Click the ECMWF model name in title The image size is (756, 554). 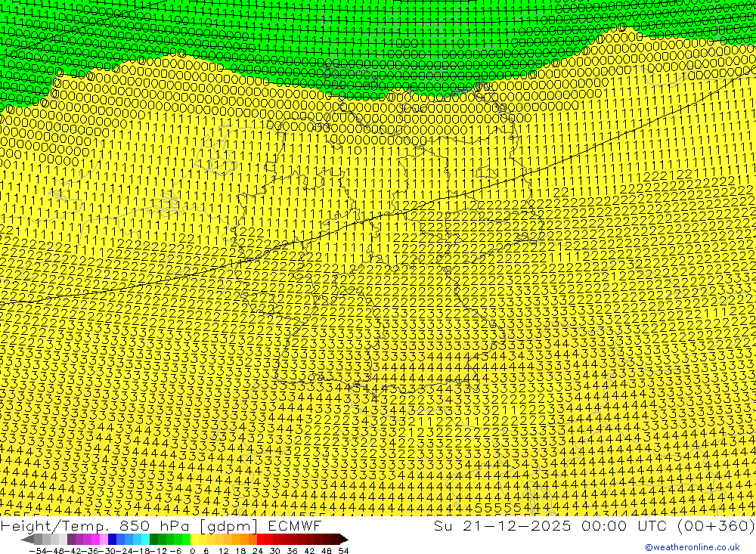pyautogui.click(x=295, y=525)
